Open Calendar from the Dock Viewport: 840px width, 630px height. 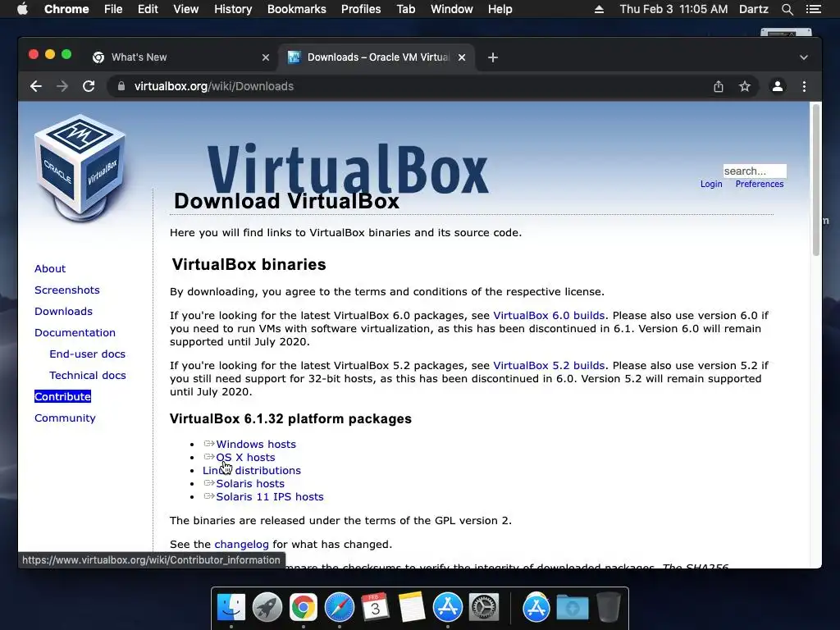tap(376, 608)
